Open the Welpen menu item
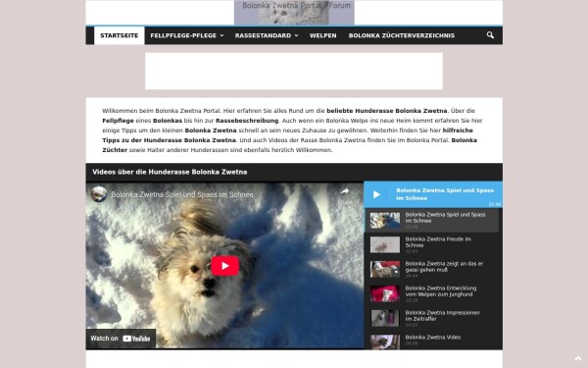588x368 pixels. (x=322, y=35)
